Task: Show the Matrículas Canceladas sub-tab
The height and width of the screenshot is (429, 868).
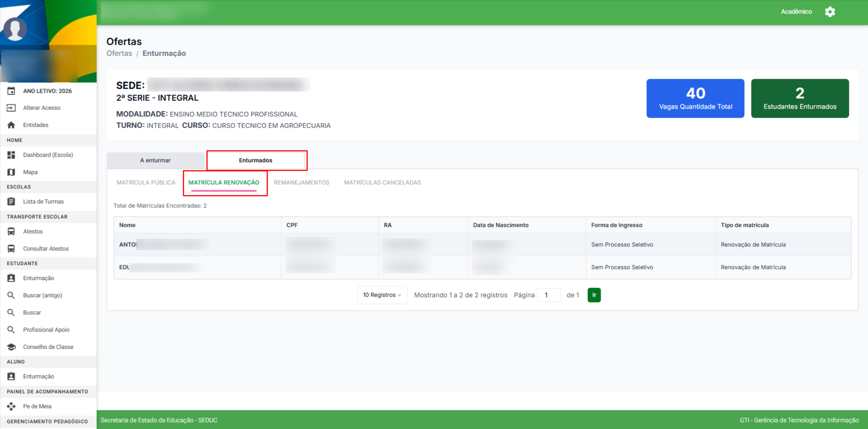Action: 382,183
